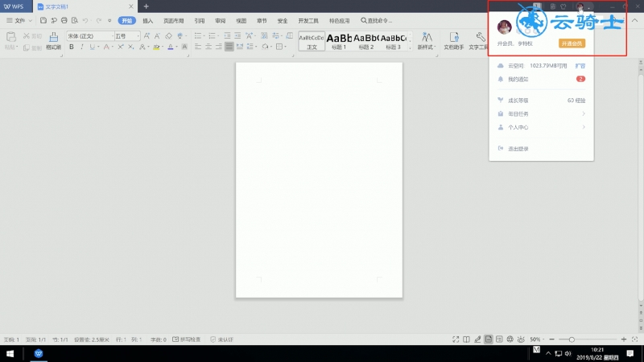Select the justify alignment icon
The height and width of the screenshot is (362, 644).
click(229, 47)
